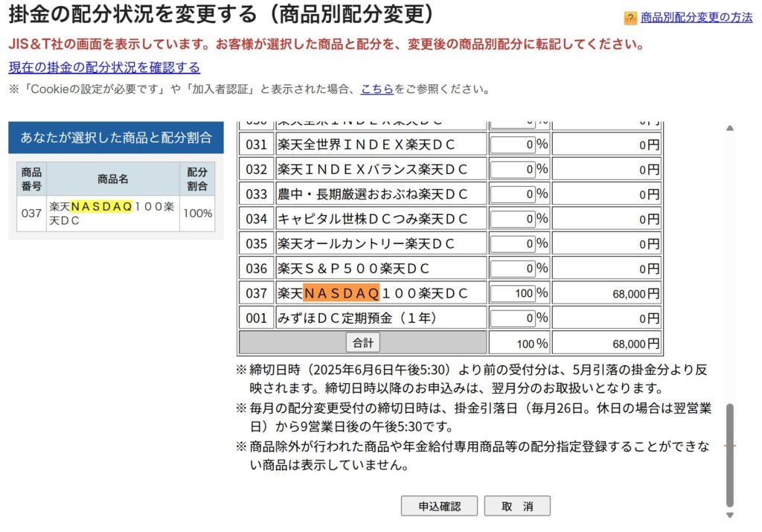This screenshot has height=532, width=762.
Task: Focus percent field for 楽天INDEXバランス楽天DC
Action: point(513,169)
